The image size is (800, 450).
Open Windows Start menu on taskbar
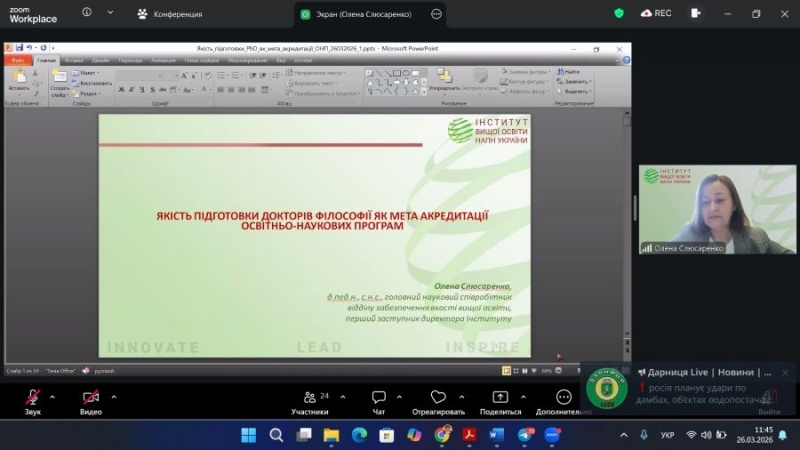point(248,435)
